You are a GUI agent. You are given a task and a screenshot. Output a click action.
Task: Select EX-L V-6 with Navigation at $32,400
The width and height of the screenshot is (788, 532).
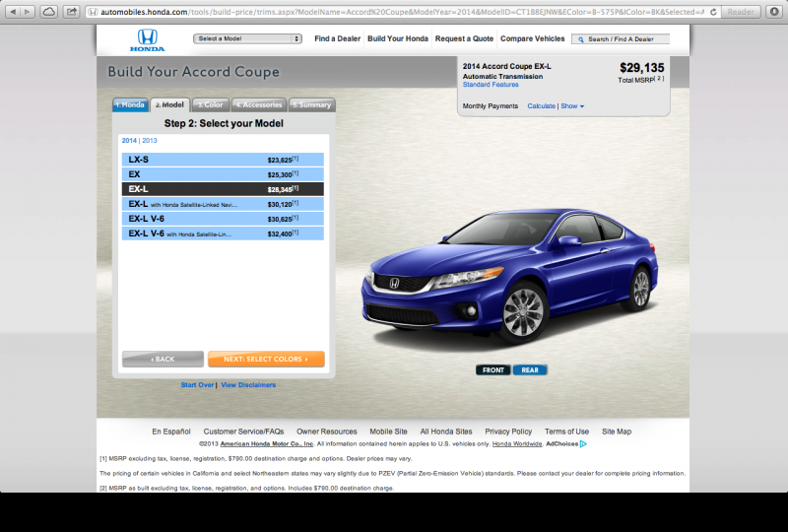pyautogui.click(x=223, y=233)
